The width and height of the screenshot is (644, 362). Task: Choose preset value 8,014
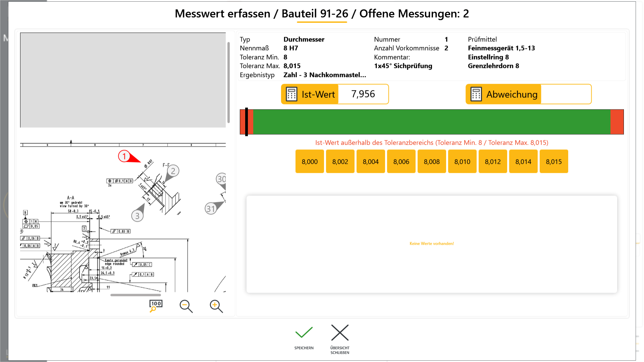point(523,162)
